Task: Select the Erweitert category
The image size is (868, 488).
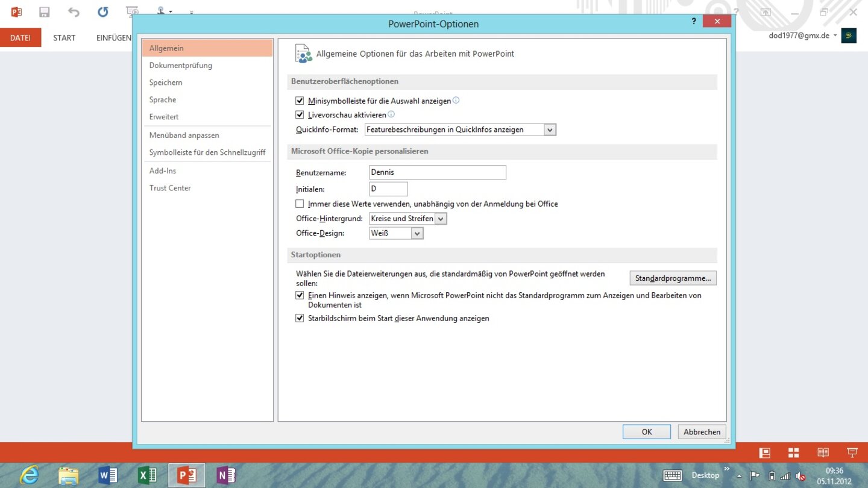Action: [207, 117]
